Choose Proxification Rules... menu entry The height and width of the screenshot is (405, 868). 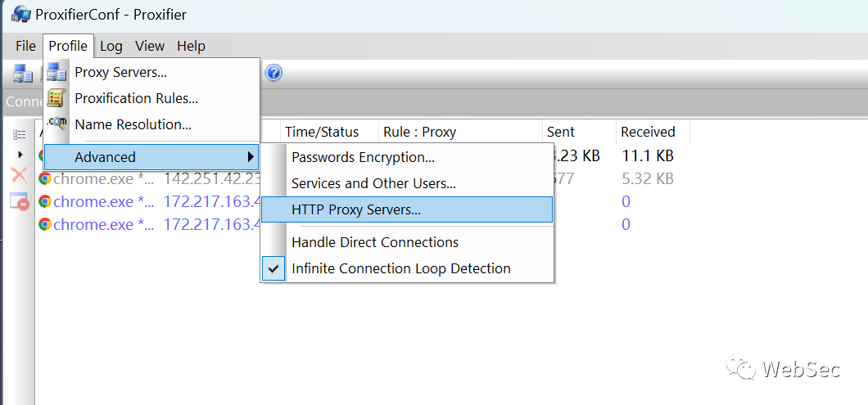151,98
